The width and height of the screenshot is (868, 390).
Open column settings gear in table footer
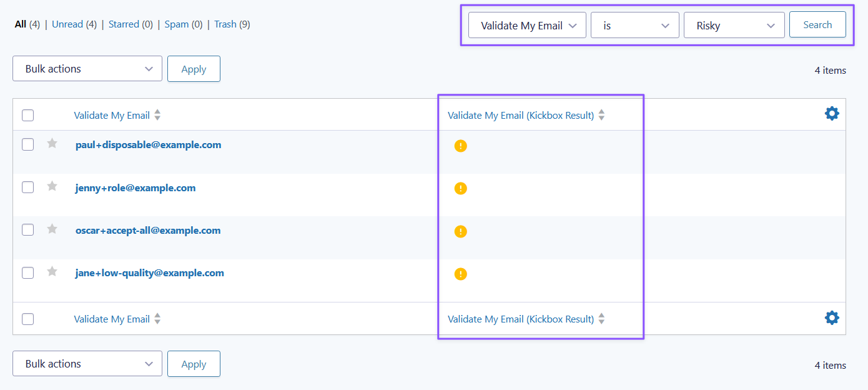pyautogui.click(x=832, y=317)
